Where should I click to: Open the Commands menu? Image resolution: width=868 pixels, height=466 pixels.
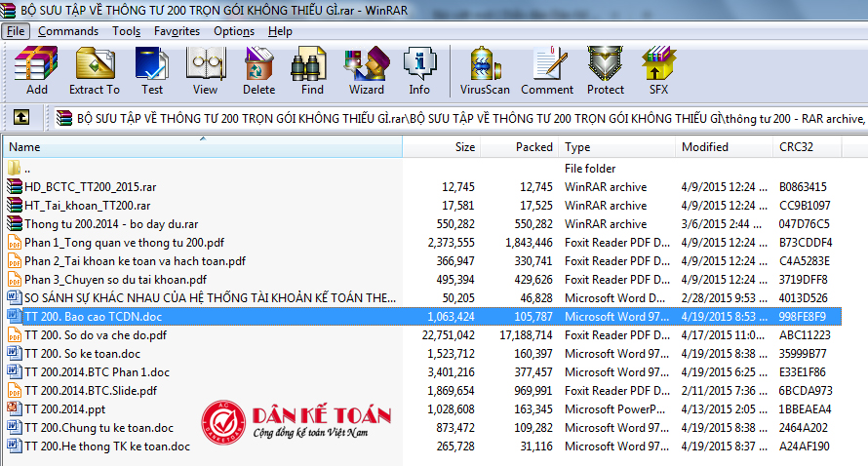68,31
